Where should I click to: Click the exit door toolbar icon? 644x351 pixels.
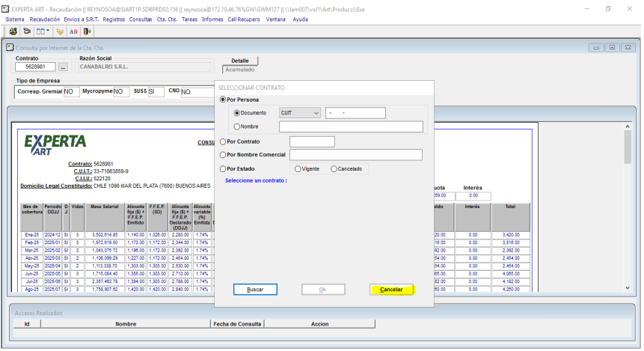88,31
